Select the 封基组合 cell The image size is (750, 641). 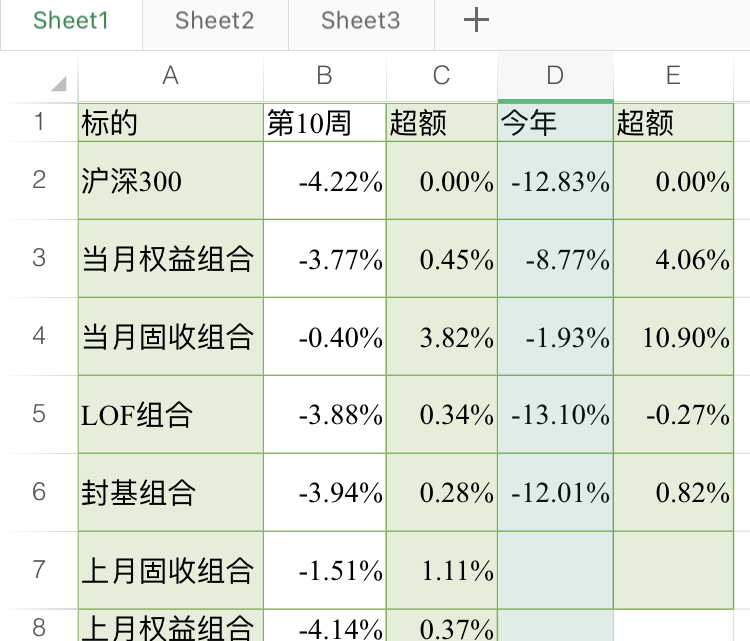(170, 492)
